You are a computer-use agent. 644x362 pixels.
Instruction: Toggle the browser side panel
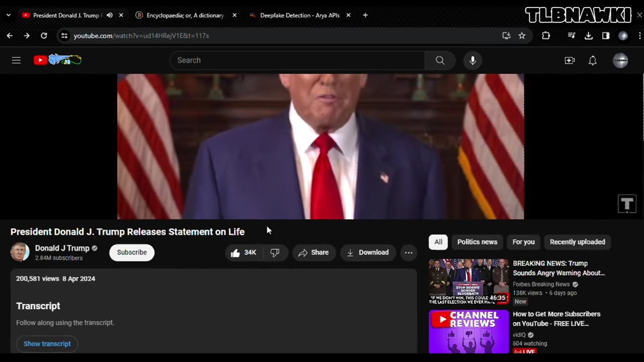[x=606, y=36]
